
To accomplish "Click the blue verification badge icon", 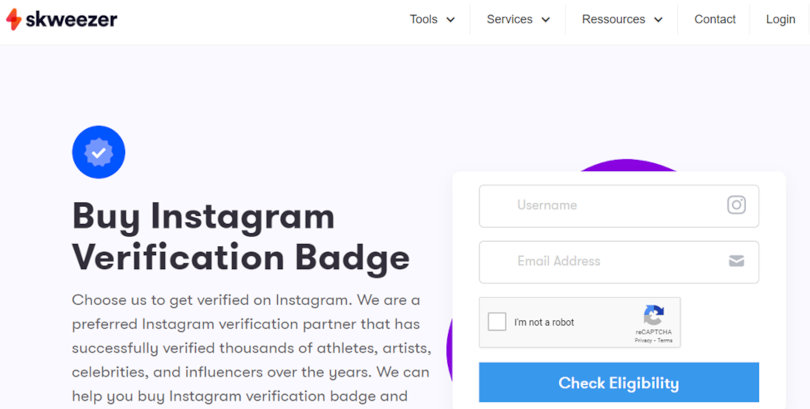I will [x=99, y=152].
